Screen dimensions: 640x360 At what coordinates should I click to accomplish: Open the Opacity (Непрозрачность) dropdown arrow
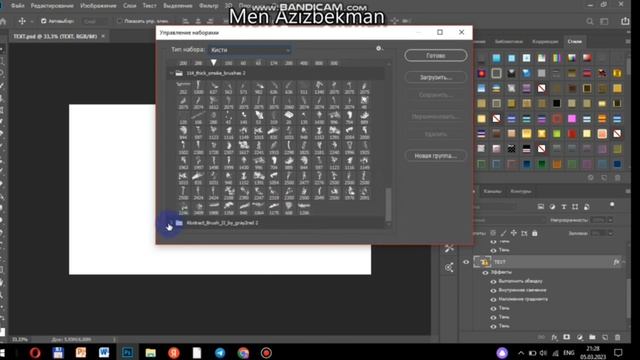pyautogui.click(x=611, y=220)
